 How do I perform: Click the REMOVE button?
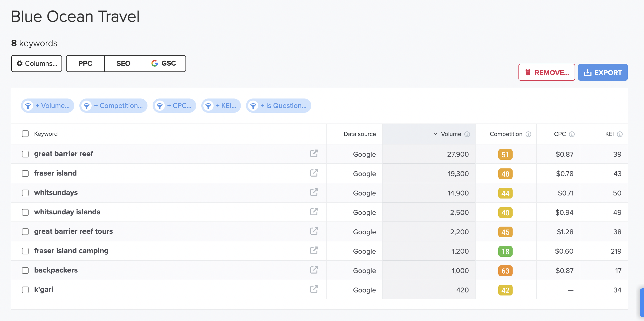(547, 72)
